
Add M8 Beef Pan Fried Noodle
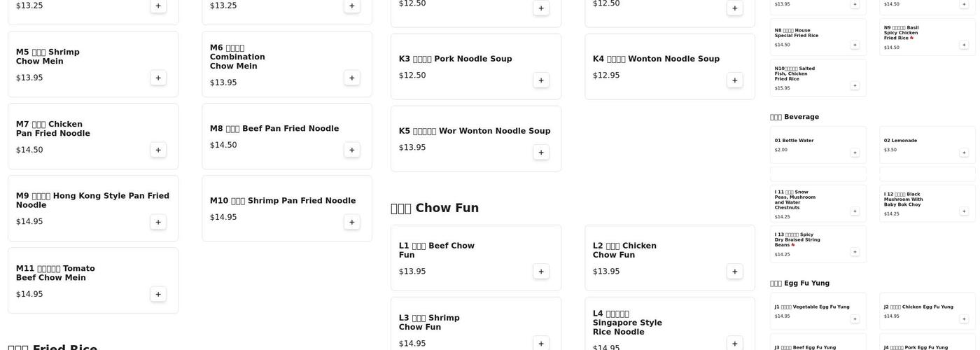[352, 150]
